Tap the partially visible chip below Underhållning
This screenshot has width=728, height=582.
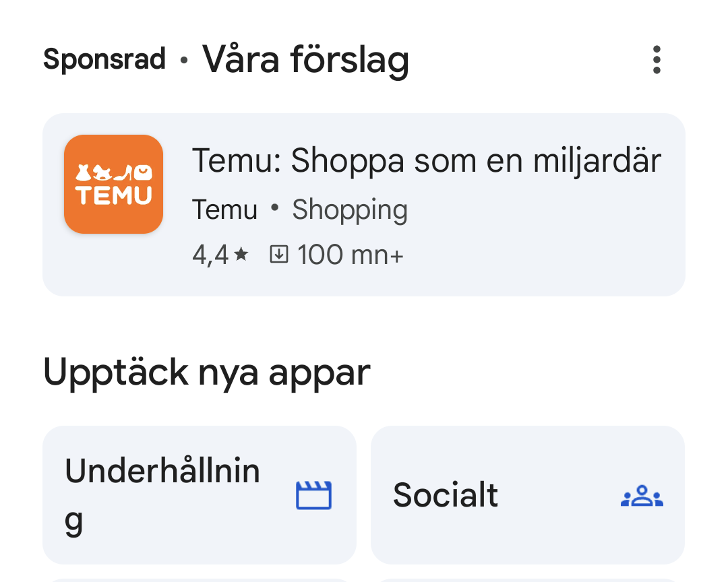pyautogui.click(x=200, y=579)
